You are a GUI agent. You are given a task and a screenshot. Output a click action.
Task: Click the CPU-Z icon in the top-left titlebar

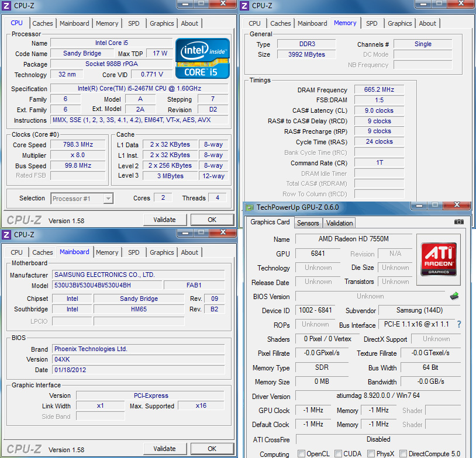click(5, 5)
